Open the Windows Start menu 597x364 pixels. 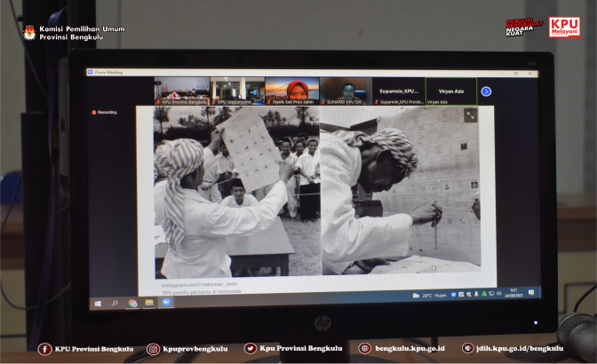(97, 303)
